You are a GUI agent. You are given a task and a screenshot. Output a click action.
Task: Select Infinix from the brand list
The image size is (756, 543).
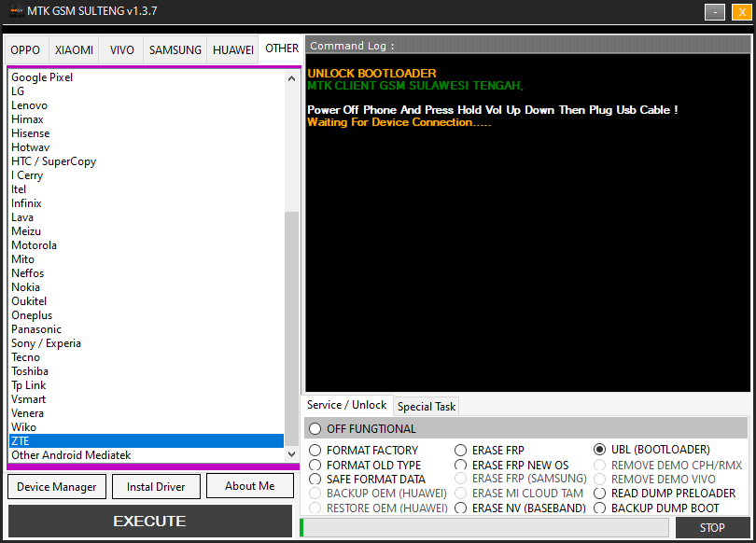26,203
